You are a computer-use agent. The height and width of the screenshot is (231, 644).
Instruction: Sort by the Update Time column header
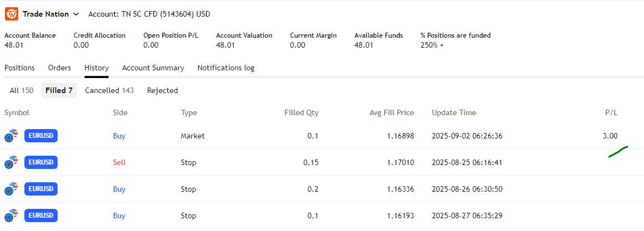pos(453,112)
